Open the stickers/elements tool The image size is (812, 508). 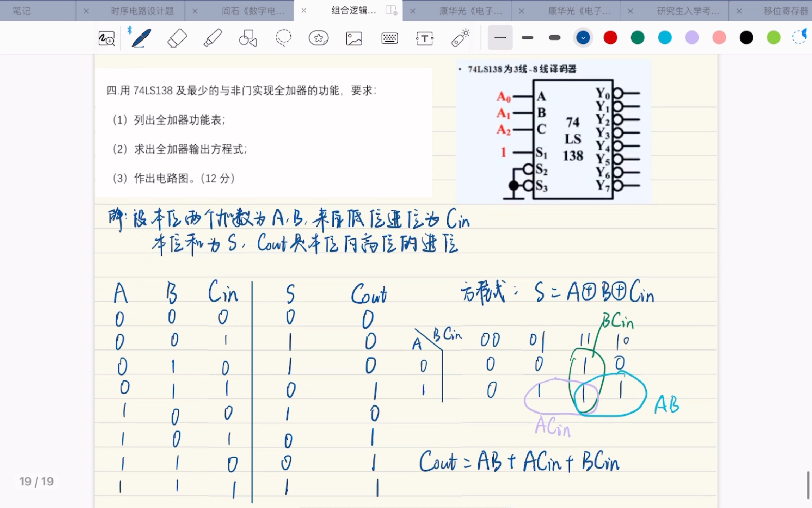tap(318, 37)
